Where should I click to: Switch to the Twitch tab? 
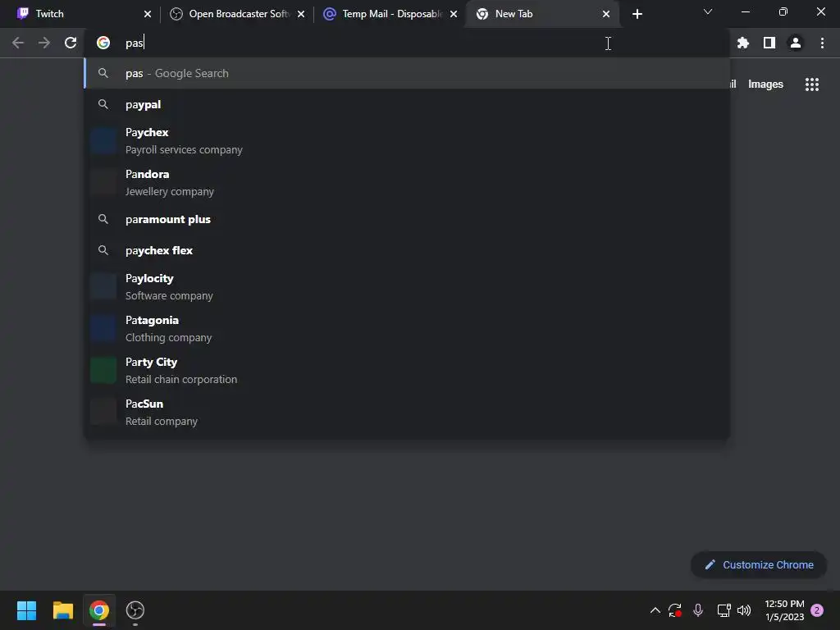[80, 14]
